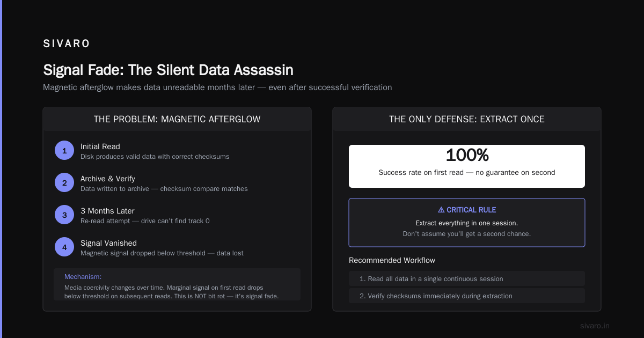Click the "Archive & Verify" step title

click(108, 179)
